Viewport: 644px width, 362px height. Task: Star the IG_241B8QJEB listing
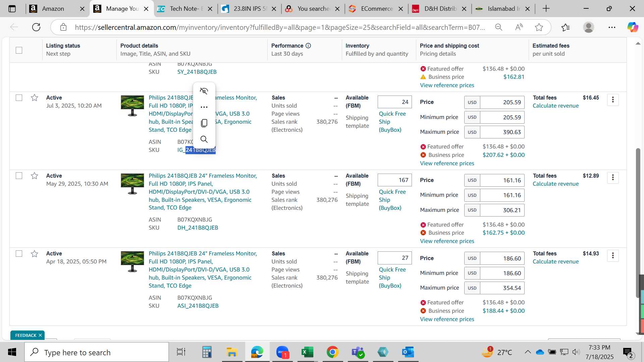(34, 98)
